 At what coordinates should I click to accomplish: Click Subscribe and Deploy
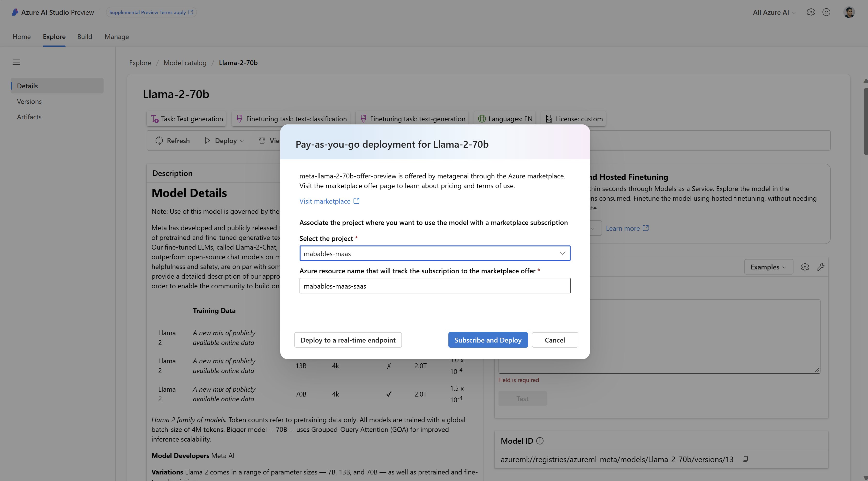click(x=488, y=340)
